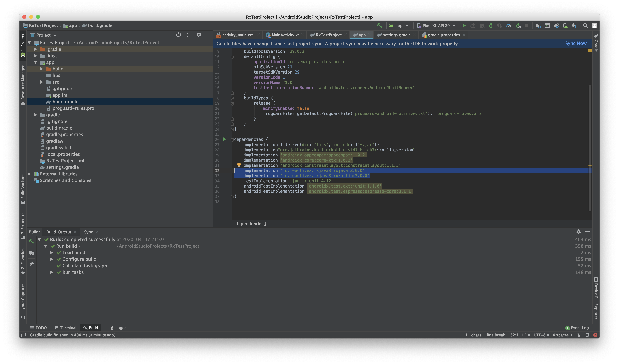Click the Search Everywhere magnifier icon

coord(585,26)
